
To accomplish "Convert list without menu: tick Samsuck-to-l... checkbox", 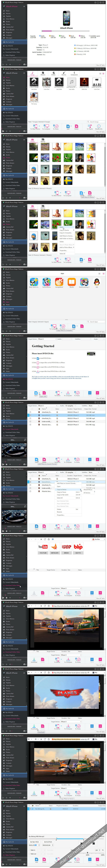I will [x=30, y=415].
